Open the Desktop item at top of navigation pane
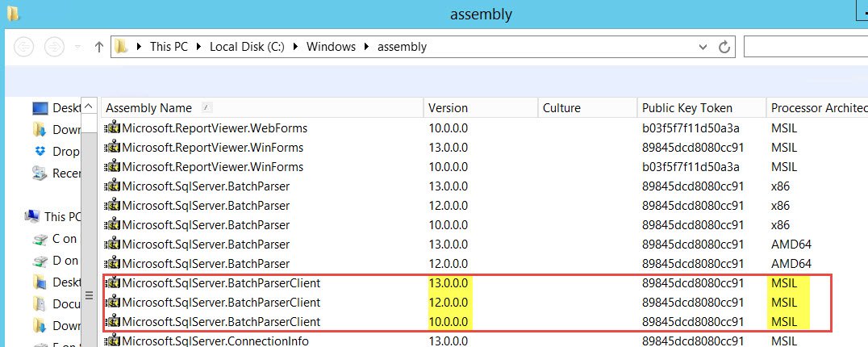Viewport: 868px width, 347px height. click(57, 108)
